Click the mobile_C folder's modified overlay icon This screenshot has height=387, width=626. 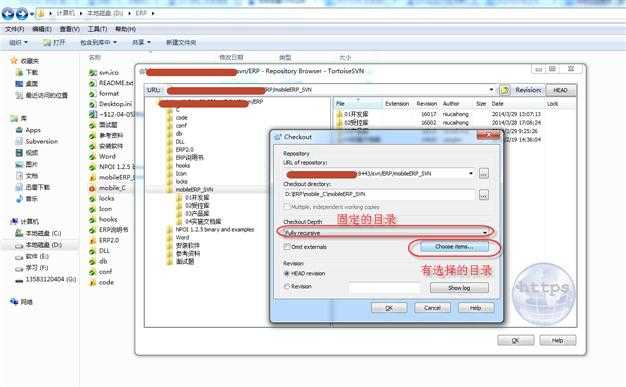92,188
